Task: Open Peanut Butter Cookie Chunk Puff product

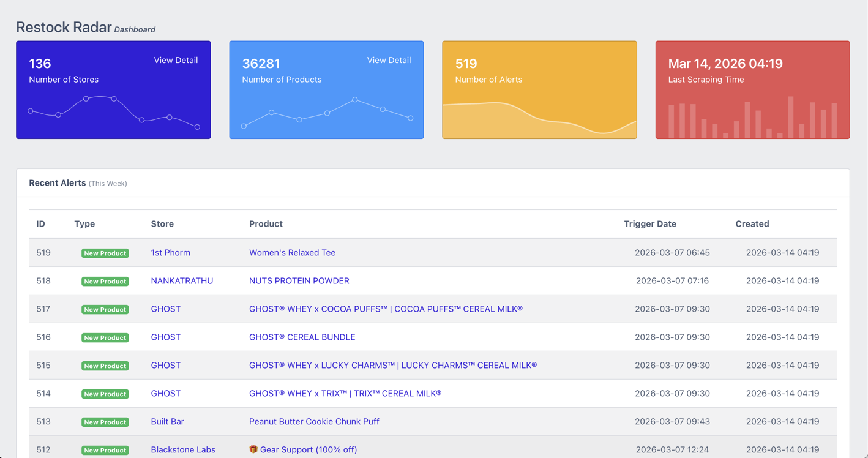Action: [x=314, y=421]
